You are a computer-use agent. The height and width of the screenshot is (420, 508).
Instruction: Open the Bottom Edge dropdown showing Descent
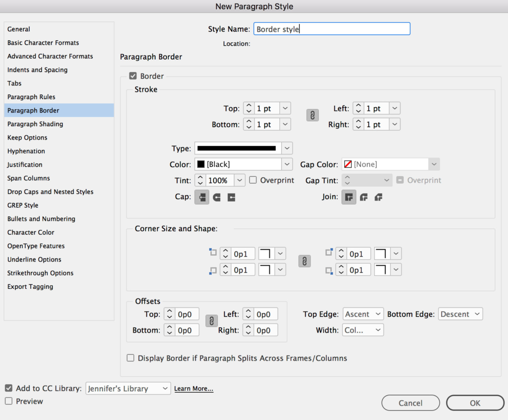coord(460,314)
